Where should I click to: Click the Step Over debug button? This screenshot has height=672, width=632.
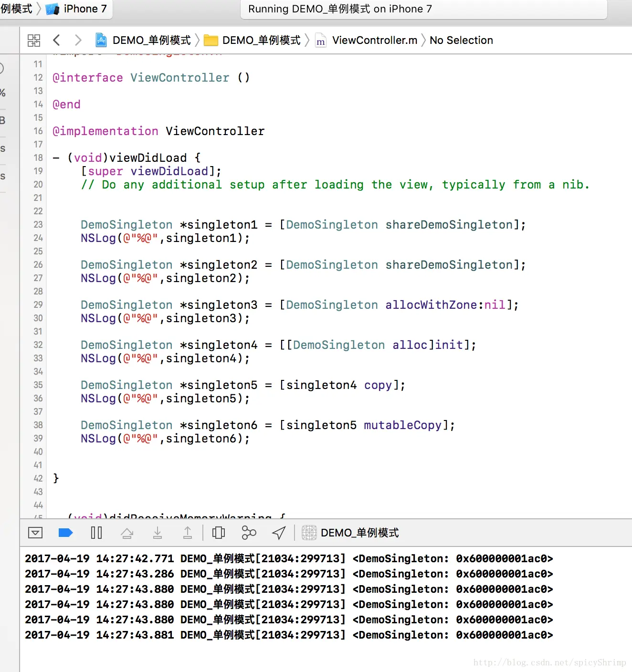pos(127,533)
